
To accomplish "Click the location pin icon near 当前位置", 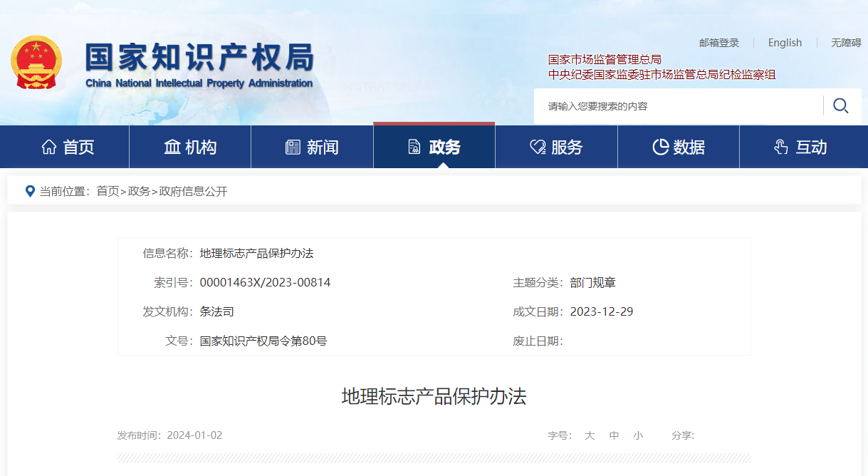I will [x=30, y=191].
